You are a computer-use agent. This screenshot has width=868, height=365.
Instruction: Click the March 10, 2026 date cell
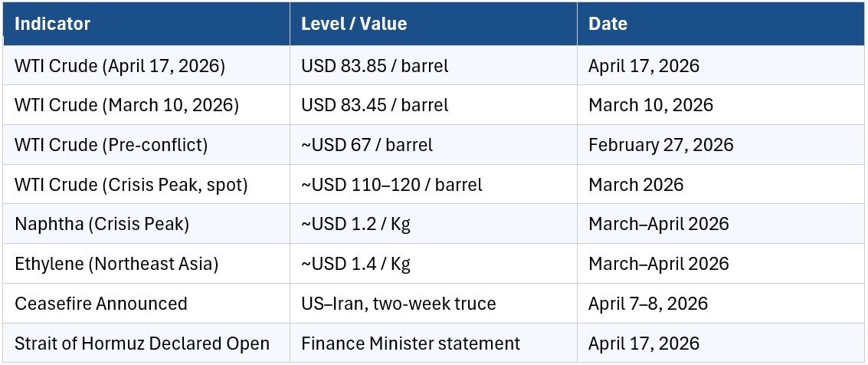650,105
